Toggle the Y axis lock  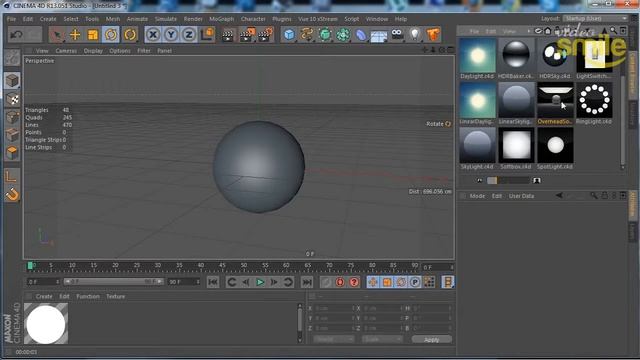point(171,35)
